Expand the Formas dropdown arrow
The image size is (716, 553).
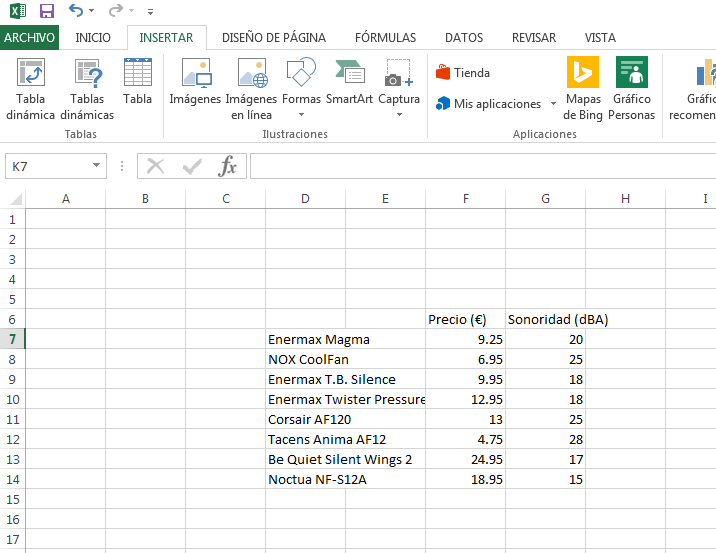tap(301, 115)
